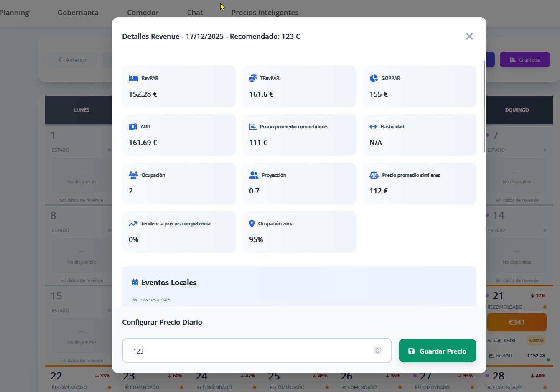The width and height of the screenshot is (560, 392).
Task: Switch to the Gobernanta tab
Action: pyautogui.click(x=78, y=13)
